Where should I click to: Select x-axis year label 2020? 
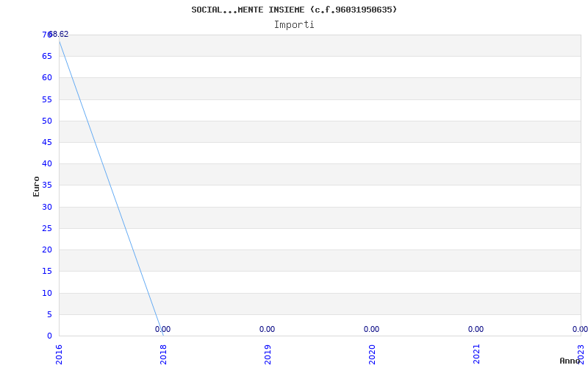coord(372,355)
